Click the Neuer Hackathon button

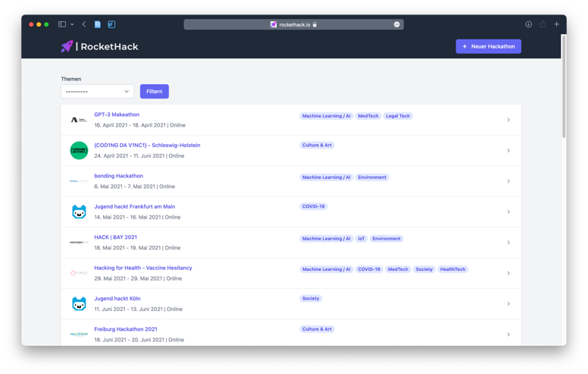coord(488,46)
